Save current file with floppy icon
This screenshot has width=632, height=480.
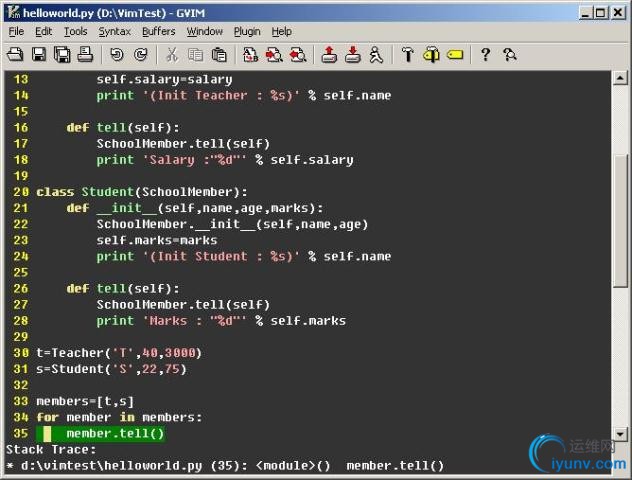[x=39, y=55]
